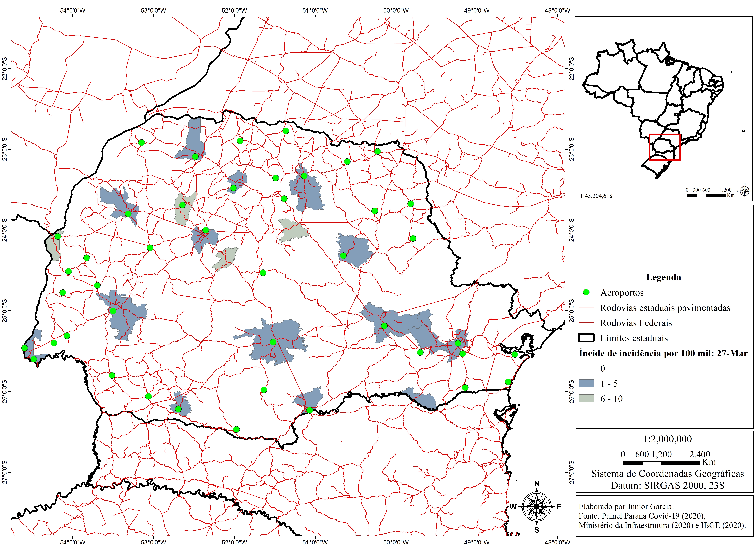The image size is (756, 552).
Task: Click the Legenda heading
Action: (663, 277)
